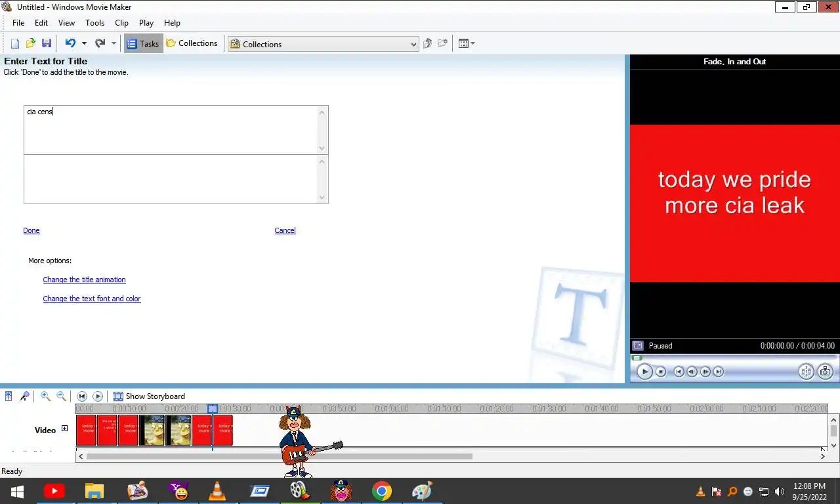This screenshot has height=504, width=840.
Task: Click the Show Storyboard button
Action: coord(149,396)
